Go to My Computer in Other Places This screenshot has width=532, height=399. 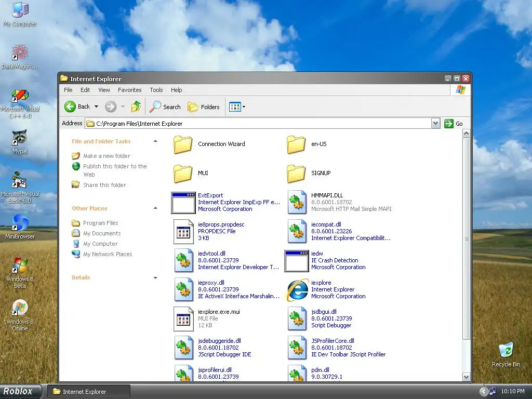coord(100,244)
